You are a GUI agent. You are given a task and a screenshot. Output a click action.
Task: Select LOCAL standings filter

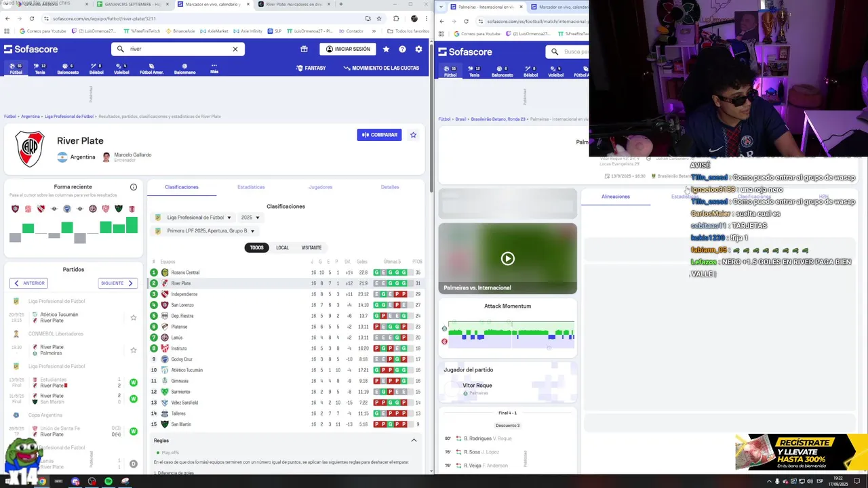click(282, 247)
